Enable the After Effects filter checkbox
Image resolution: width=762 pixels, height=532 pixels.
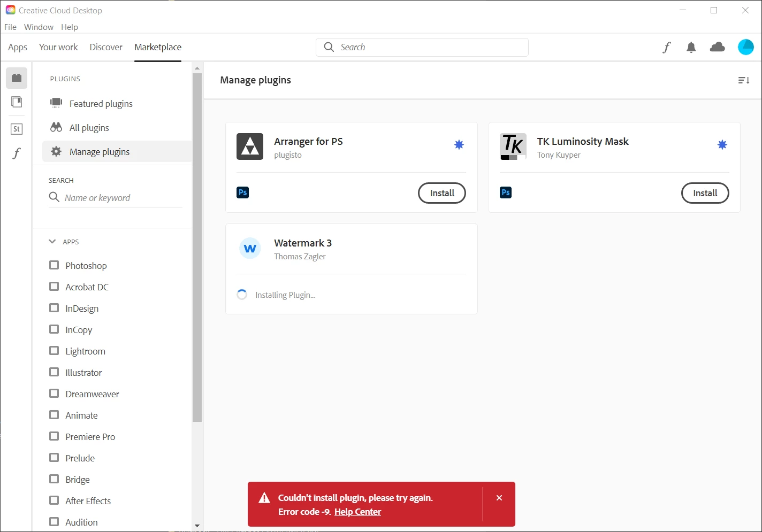click(54, 500)
